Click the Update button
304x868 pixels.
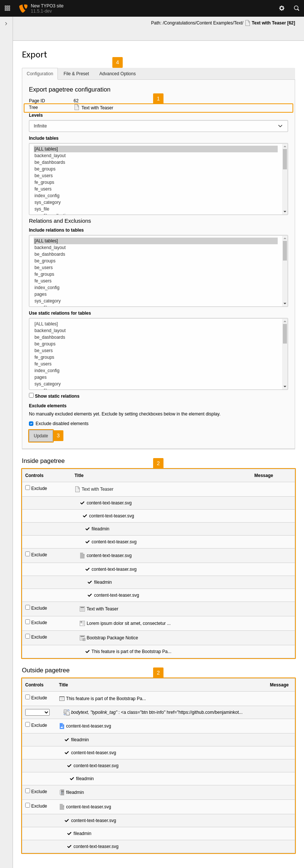tap(41, 436)
